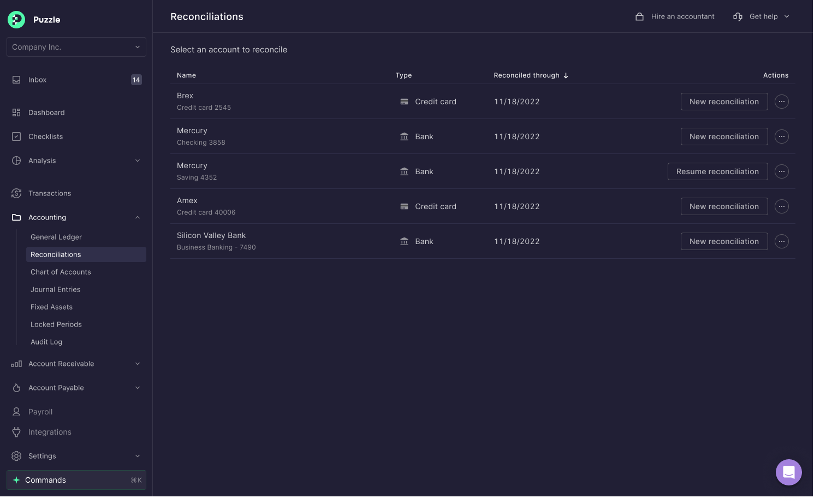Image resolution: width=820 pixels, height=504 pixels.
Task: Open the Company Inc. selector dropdown
Action: pos(76,47)
